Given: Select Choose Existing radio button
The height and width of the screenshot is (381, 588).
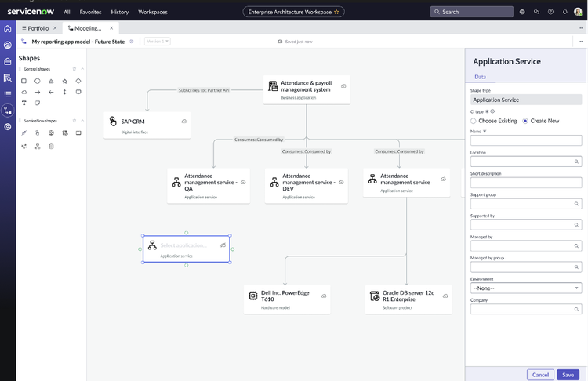Looking at the screenshot, I should click(474, 121).
